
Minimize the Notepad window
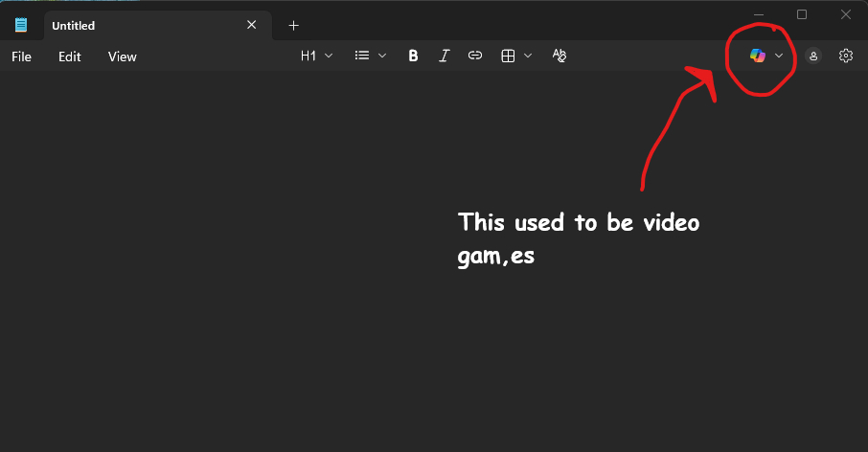[759, 14]
